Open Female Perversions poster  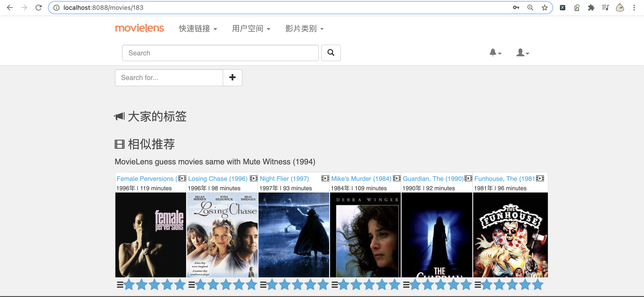pyautogui.click(x=150, y=235)
